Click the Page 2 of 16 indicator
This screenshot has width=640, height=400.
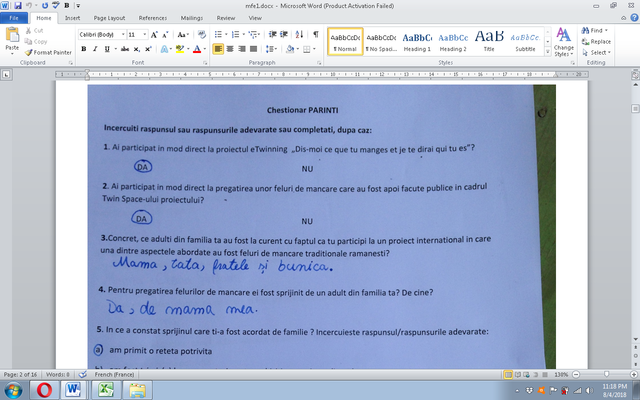pyautogui.click(x=20, y=374)
